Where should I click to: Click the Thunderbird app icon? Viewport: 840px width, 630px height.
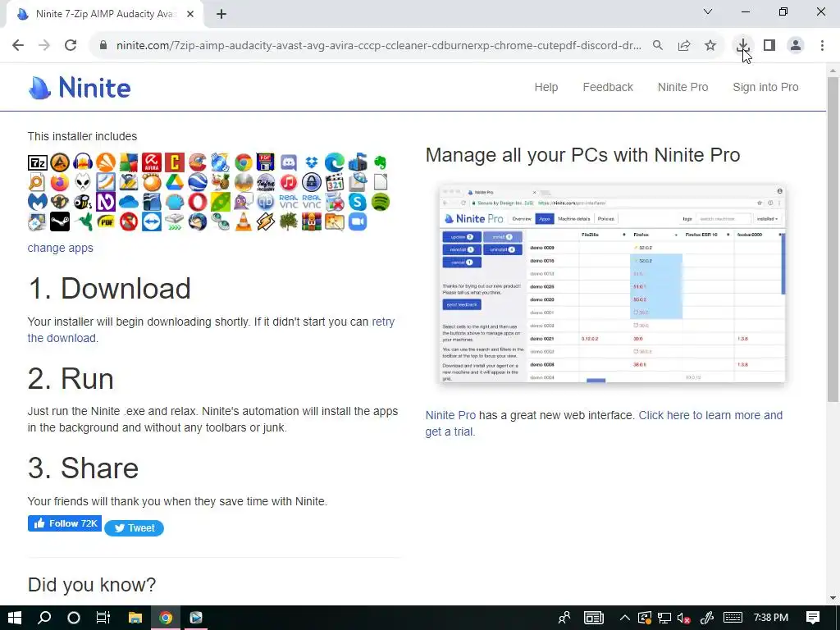click(198, 221)
